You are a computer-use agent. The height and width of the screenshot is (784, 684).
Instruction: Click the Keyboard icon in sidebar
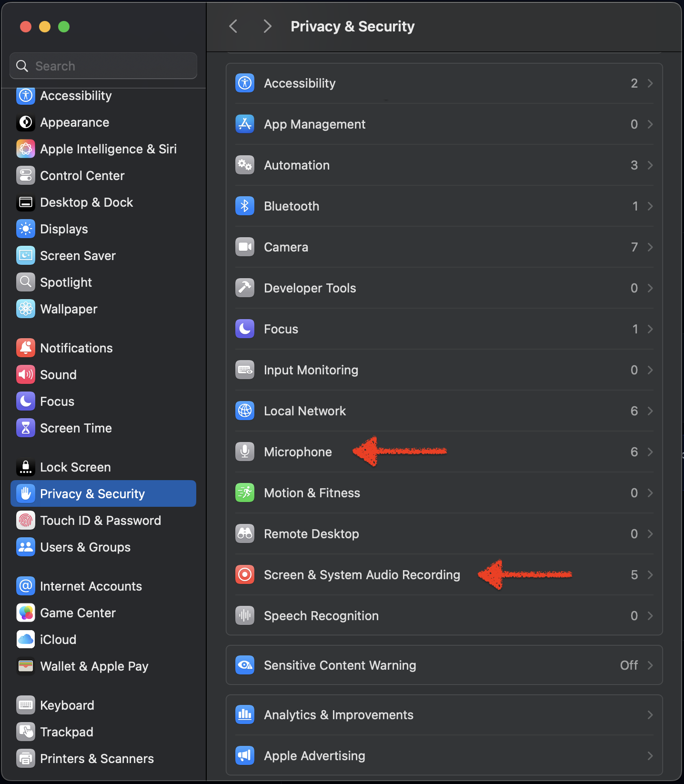(x=26, y=705)
